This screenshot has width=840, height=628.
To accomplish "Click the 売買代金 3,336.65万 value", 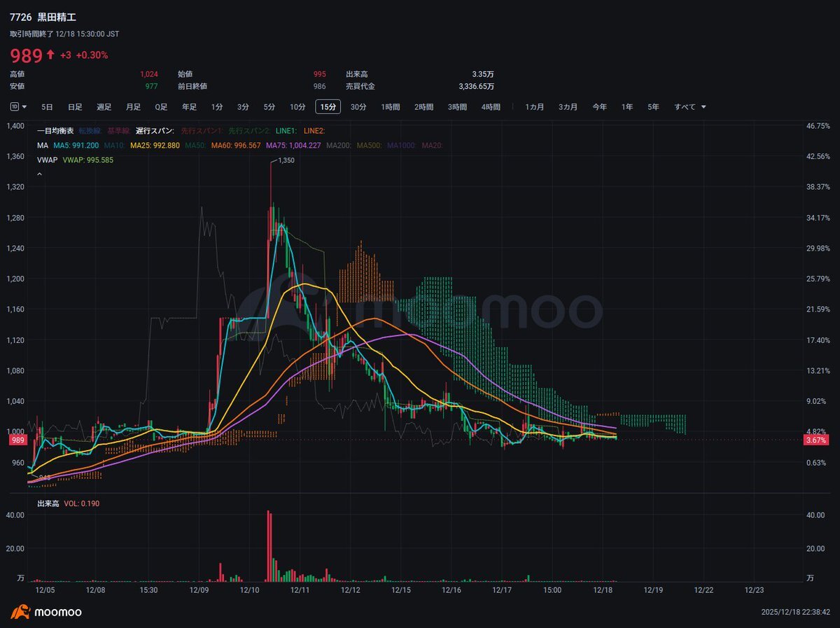I will tap(476, 86).
